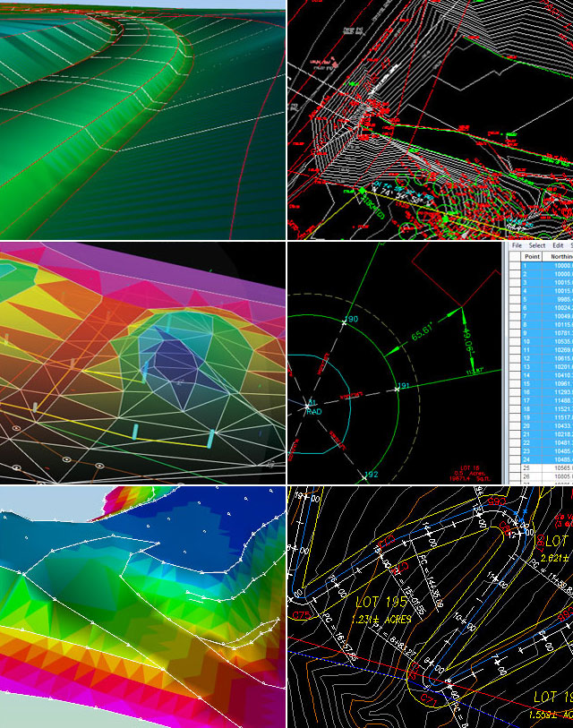Screen dimensions: 573x728
Task: Click the Point column header
Action: coord(532,256)
